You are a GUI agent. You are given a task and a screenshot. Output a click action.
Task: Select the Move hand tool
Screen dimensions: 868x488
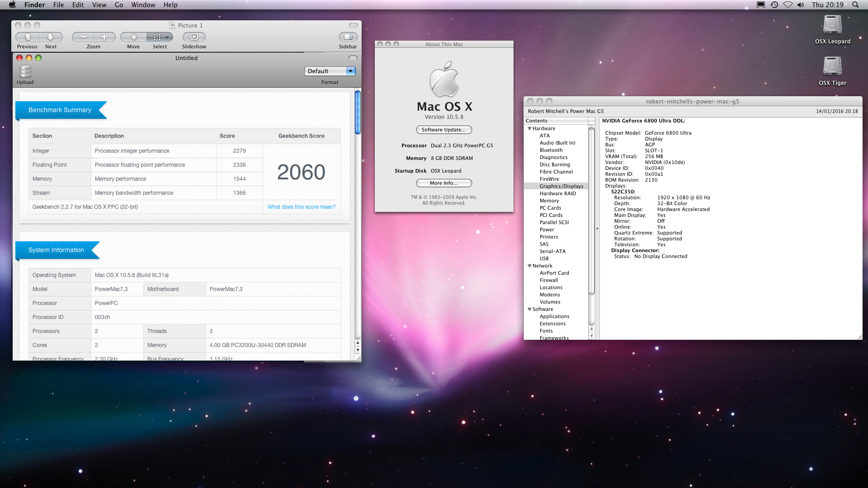pos(133,37)
